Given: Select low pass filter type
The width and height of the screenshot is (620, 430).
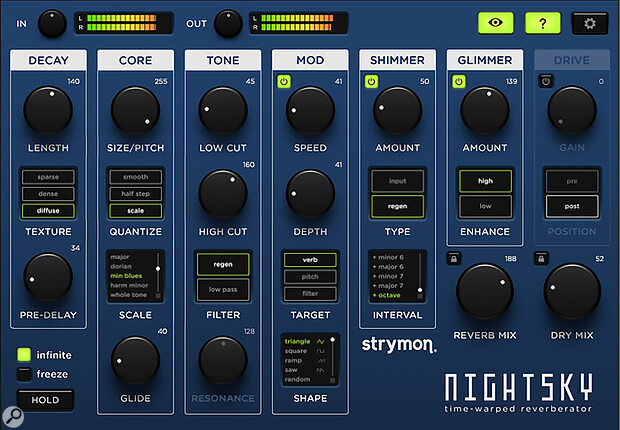Looking at the screenshot, I should coord(223,290).
